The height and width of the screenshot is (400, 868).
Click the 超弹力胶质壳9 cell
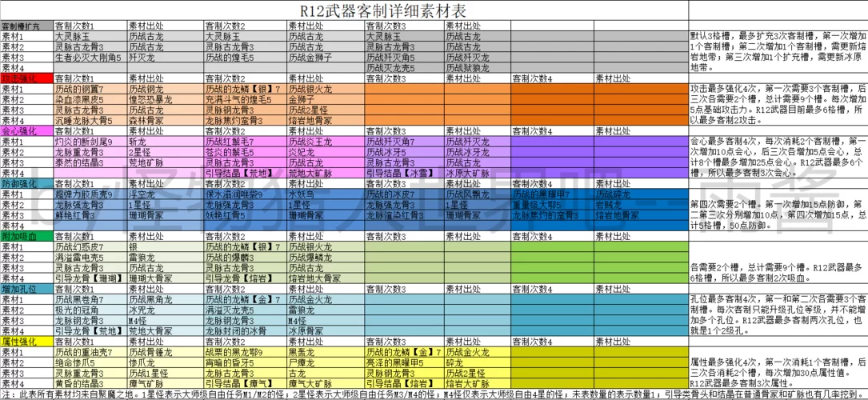[90, 194]
